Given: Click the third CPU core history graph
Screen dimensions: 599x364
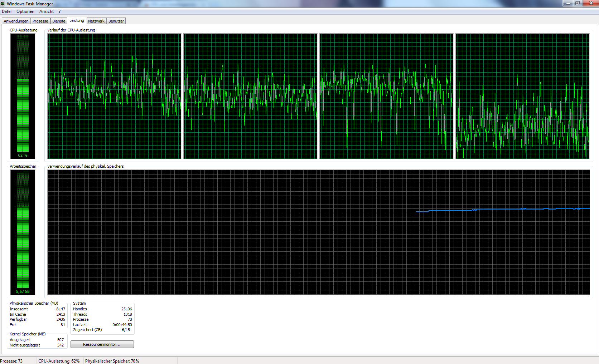Looking at the screenshot, I should pyautogui.click(x=386, y=96).
